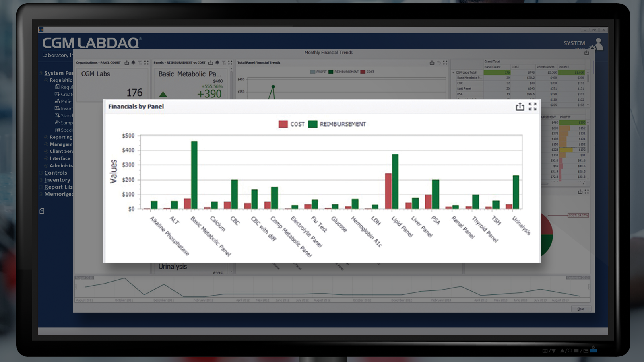Export the Panels REIMBURSEMENT vs COST widget
The height and width of the screenshot is (362, 644).
tap(211, 62)
